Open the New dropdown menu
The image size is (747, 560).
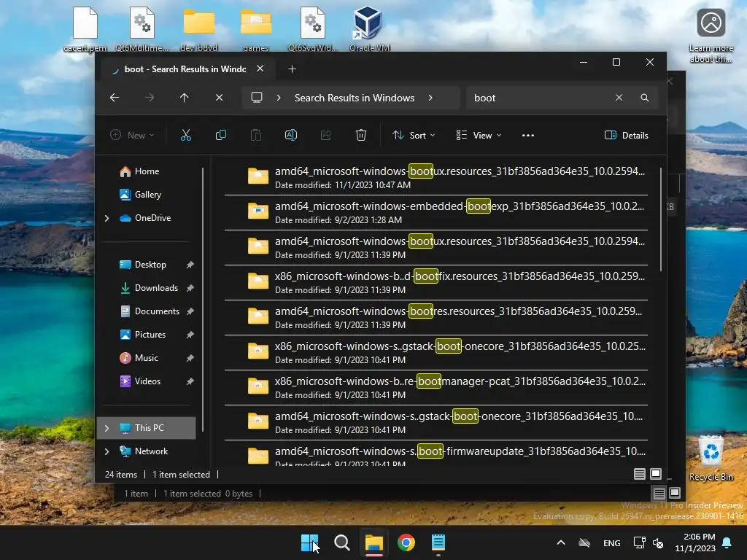pyautogui.click(x=132, y=135)
